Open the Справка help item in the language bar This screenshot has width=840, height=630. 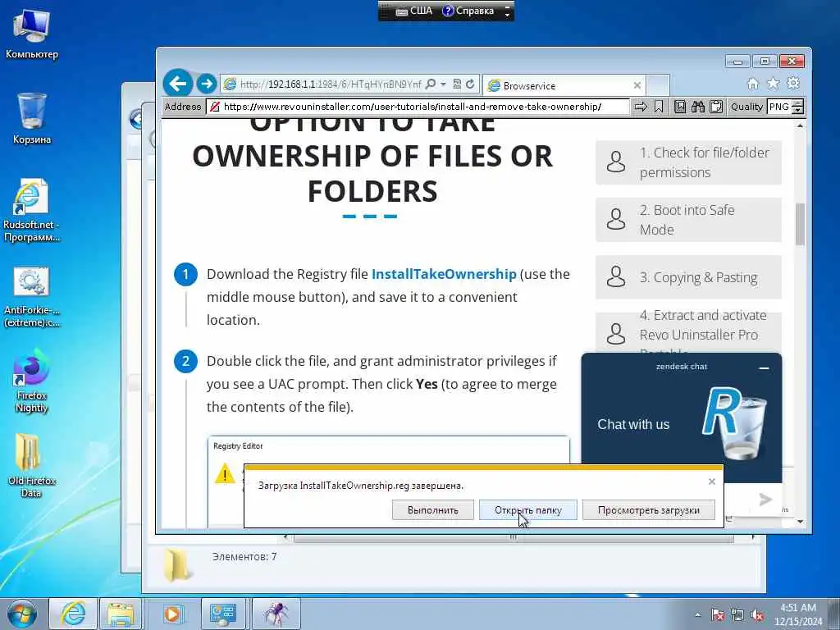point(468,11)
